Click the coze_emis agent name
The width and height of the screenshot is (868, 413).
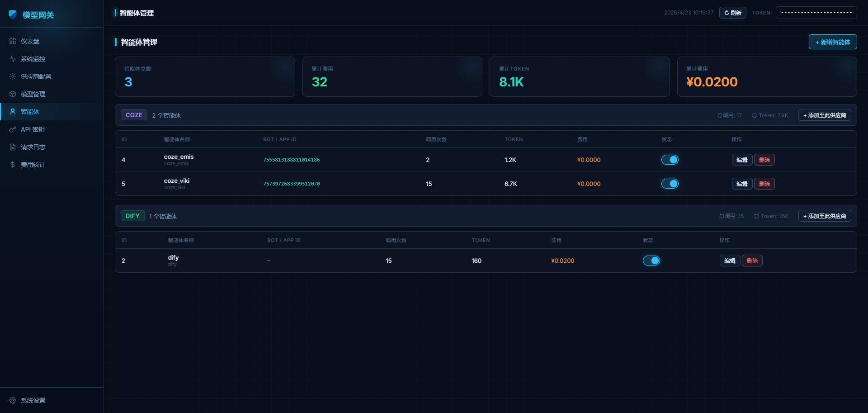tap(179, 157)
